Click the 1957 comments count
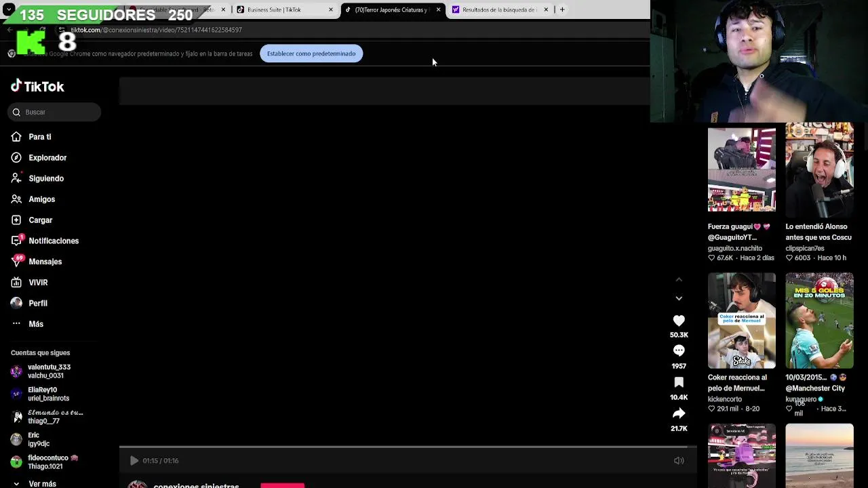This screenshot has width=868, height=488. click(x=679, y=366)
